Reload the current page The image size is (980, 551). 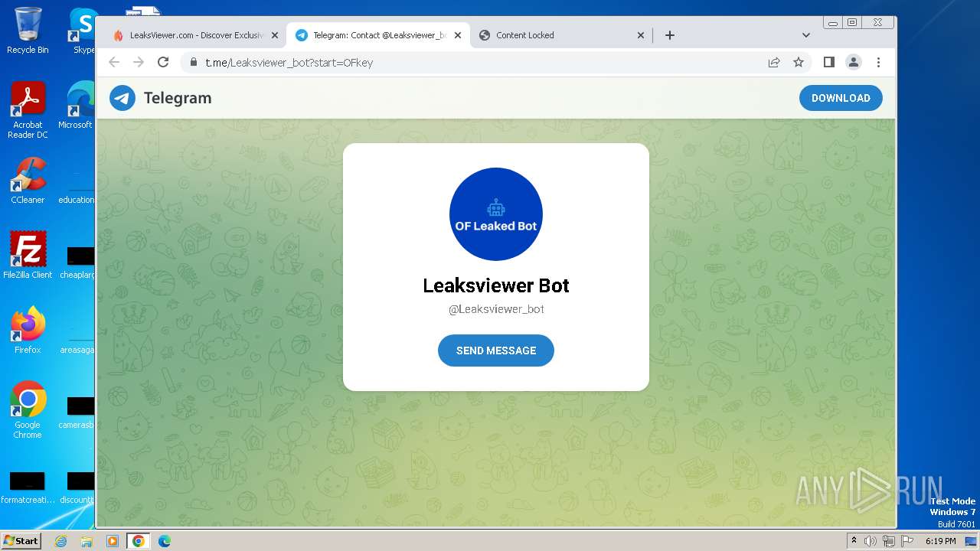(x=163, y=62)
